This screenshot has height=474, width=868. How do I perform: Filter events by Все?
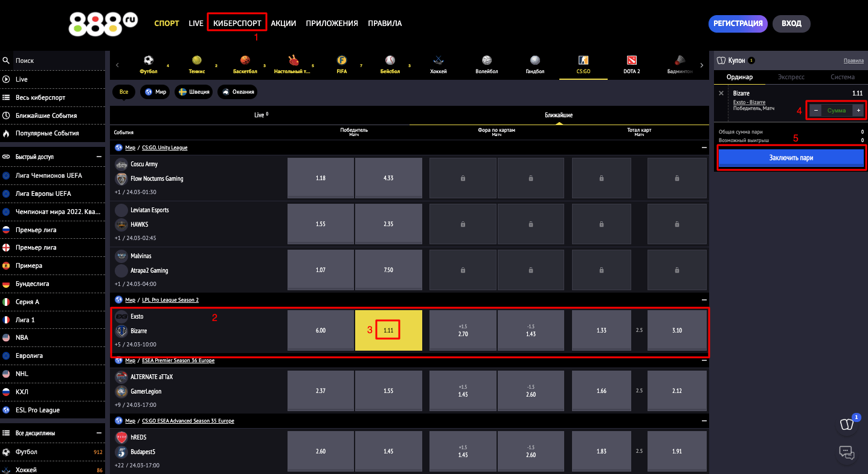click(124, 92)
